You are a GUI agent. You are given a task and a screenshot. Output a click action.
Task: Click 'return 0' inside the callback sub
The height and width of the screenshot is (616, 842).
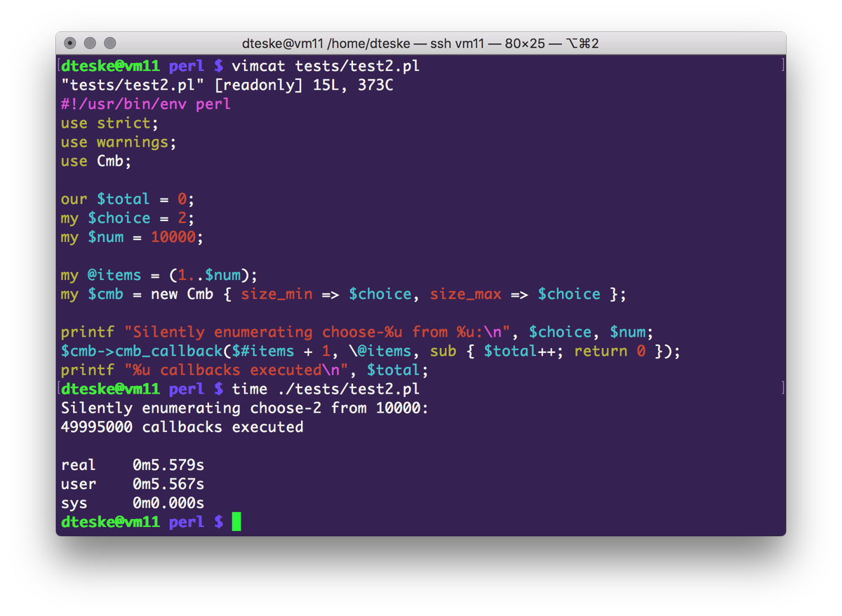[610, 351]
